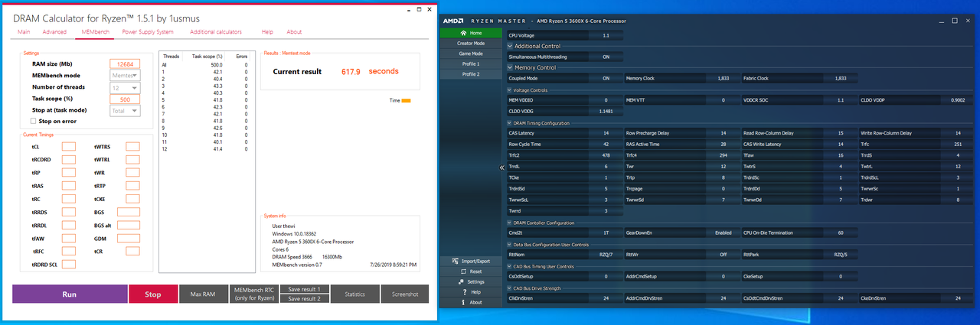Open Home in Ryzen Master sidebar
980x325 pixels.
[470, 34]
